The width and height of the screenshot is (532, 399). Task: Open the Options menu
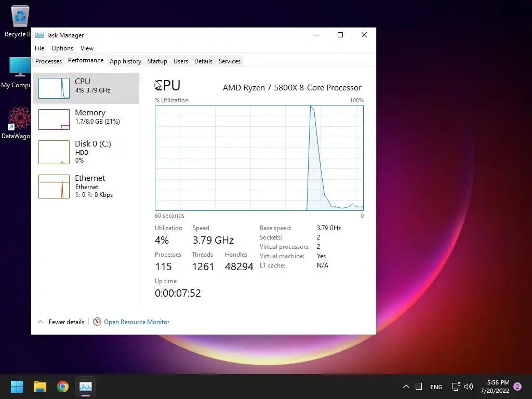click(x=62, y=48)
